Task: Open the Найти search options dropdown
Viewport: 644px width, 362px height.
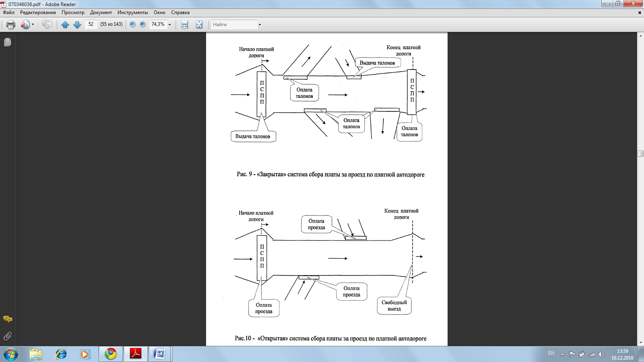Action: [260, 25]
